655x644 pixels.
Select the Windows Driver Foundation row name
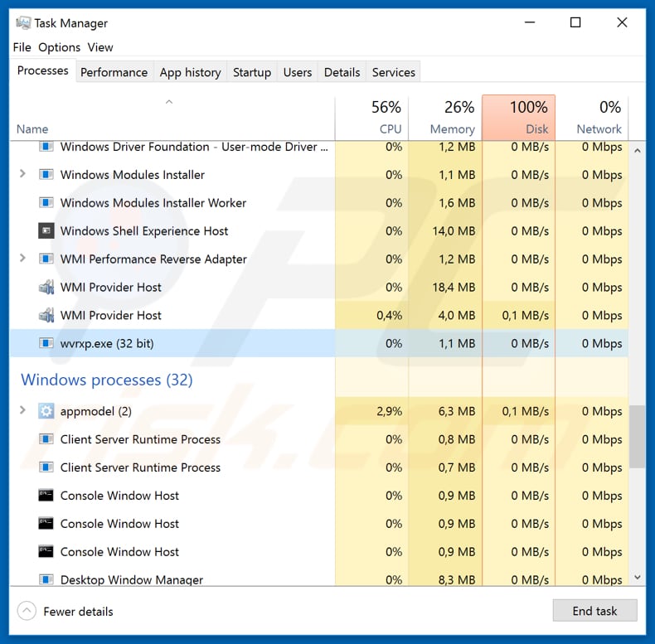194,147
